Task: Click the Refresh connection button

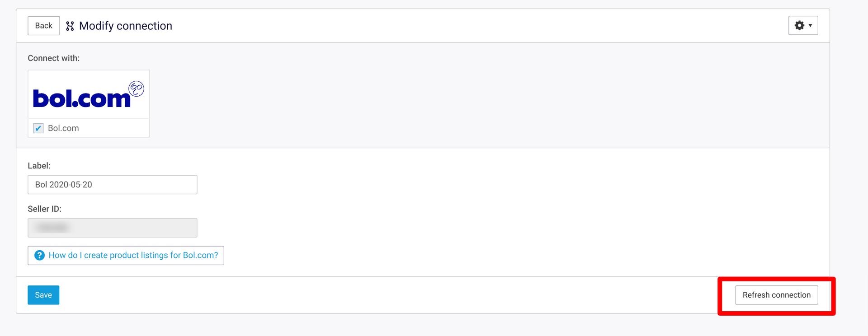Action: (776, 295)
